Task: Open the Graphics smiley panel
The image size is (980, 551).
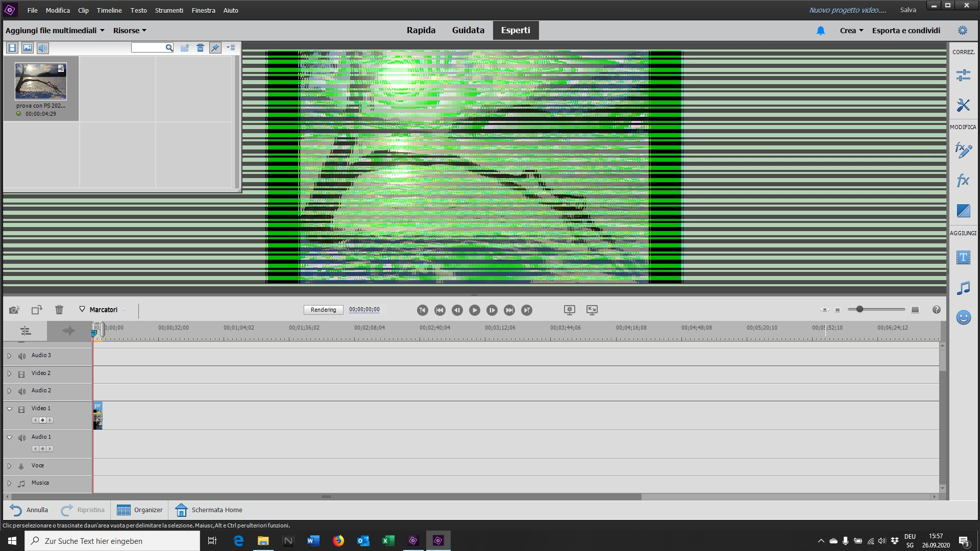Action: [x=963, y=317]
